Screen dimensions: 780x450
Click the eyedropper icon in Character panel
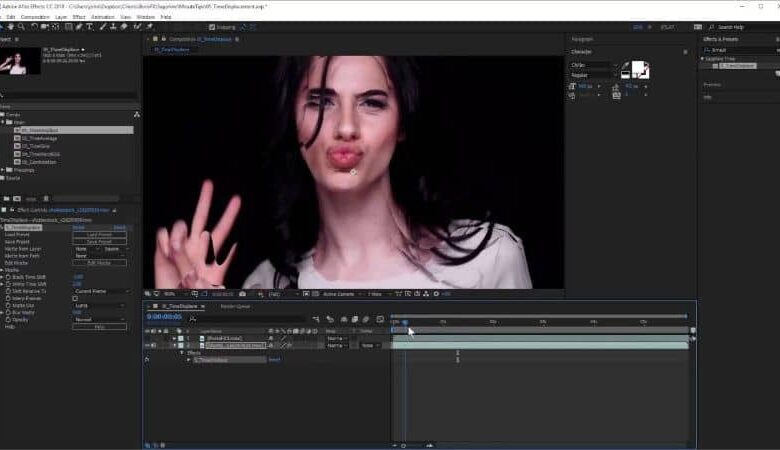[x=625, y=65]
